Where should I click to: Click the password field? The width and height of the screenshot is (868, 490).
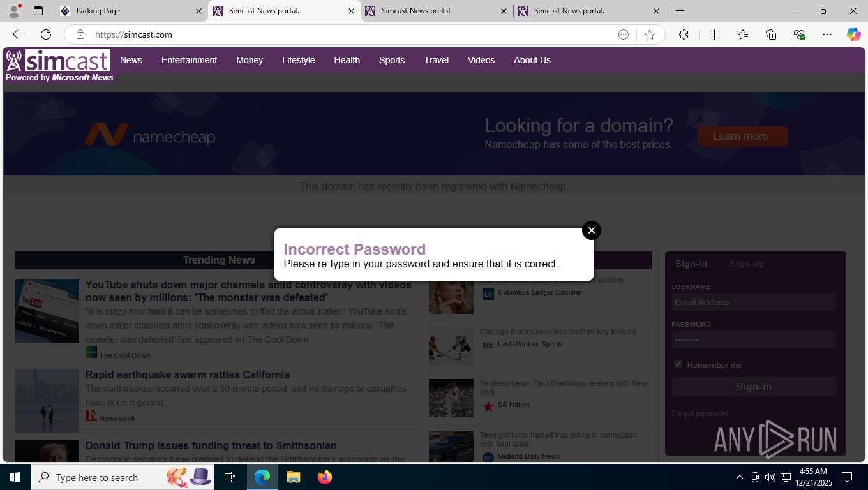tap(753, 339)
